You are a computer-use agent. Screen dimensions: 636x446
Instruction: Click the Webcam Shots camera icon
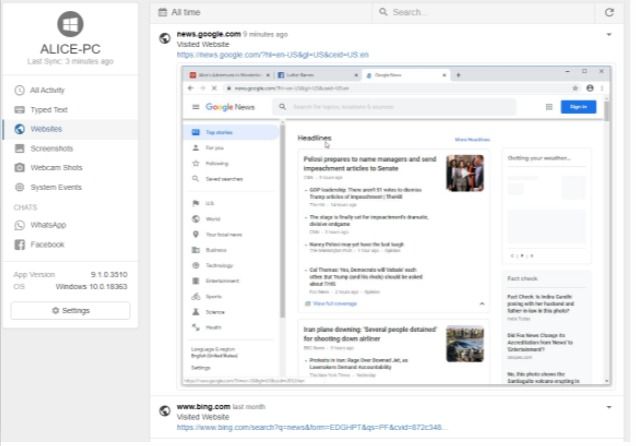pyautogui.click(x=19, y=167)
